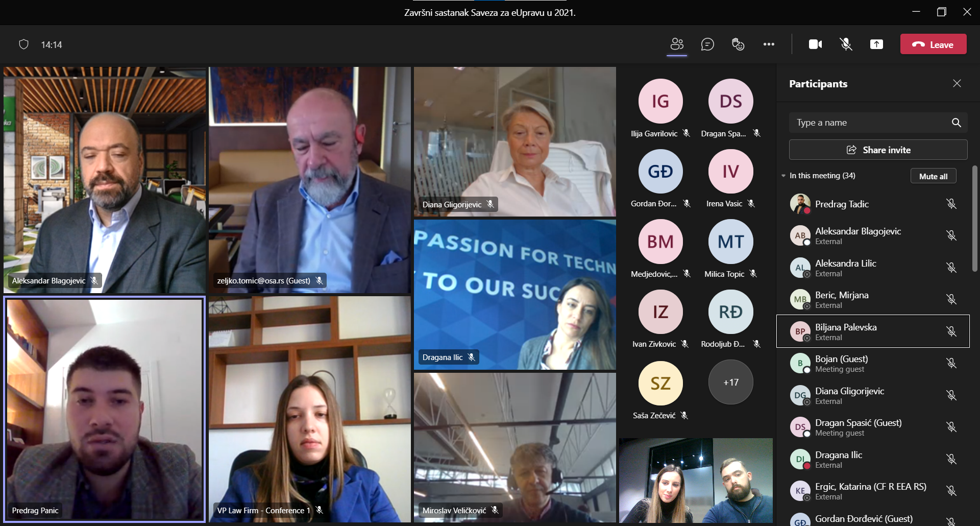The height and width of the screenshot is (526, 980).
Task: Click Aleksandar Blagojevic's muted mic icon in list
Action: tap(951, 235)
